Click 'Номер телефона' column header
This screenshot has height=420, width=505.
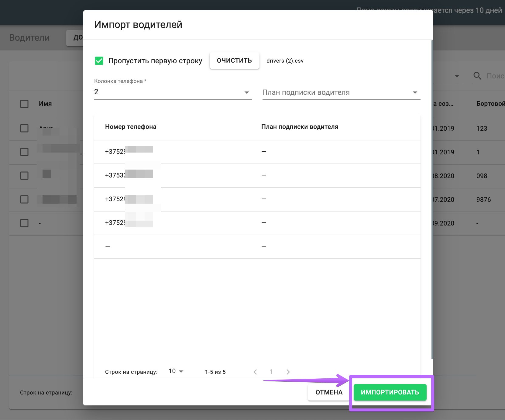pos(131,127)
